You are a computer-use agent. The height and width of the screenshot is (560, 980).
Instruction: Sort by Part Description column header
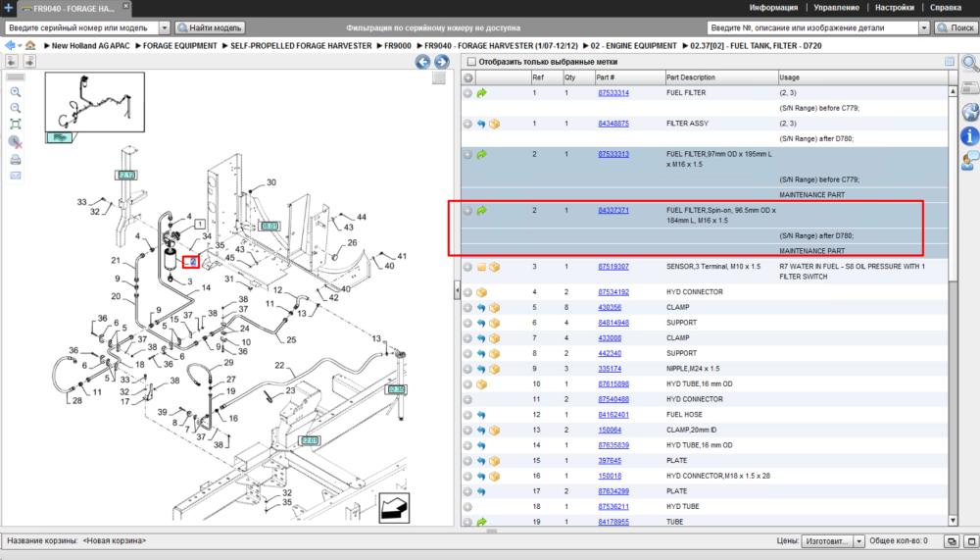[x=720, y=77]
